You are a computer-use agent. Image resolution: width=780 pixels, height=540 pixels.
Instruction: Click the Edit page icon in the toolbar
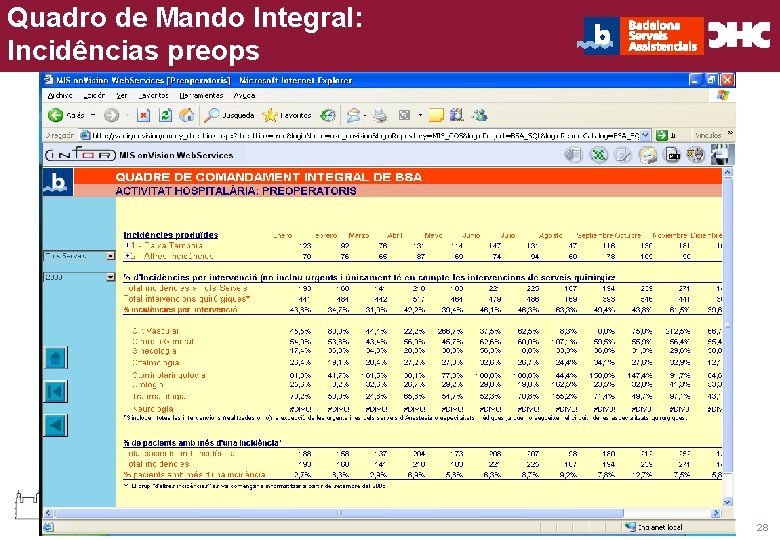click(x=404, y=115)
